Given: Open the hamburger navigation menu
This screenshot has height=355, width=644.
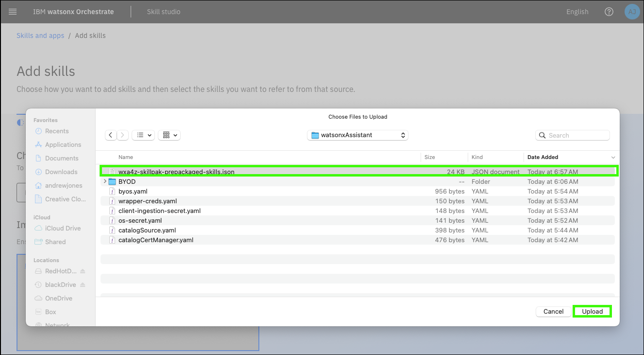Looking at the screenshot, I should click(x=13, y=12).
